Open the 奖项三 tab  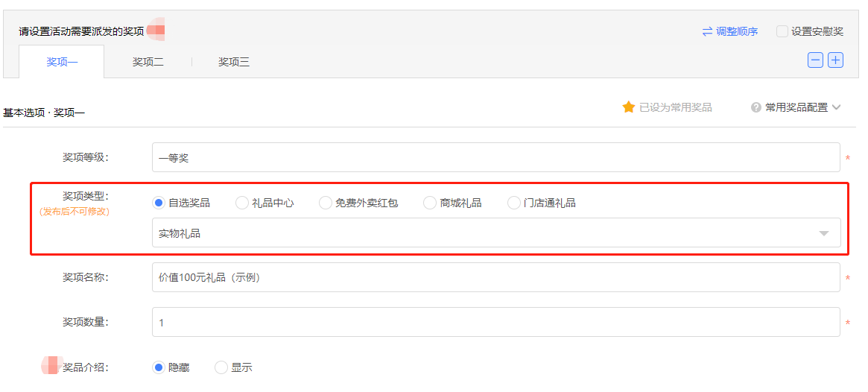tap(234, 62)
